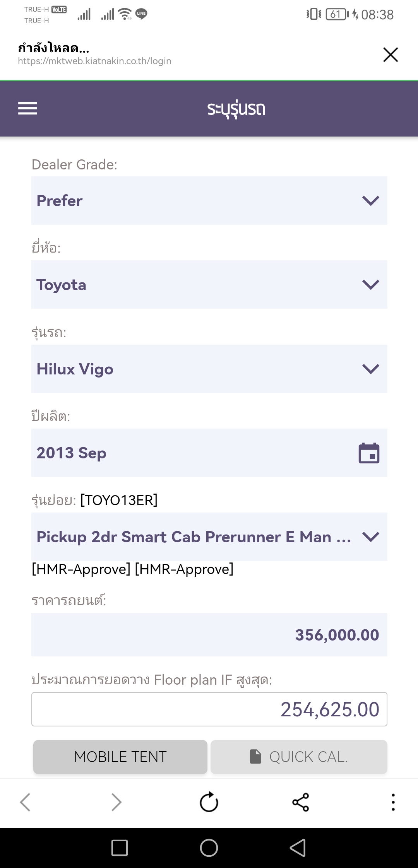Close the in-app browser with X

[x=391, y=55]
